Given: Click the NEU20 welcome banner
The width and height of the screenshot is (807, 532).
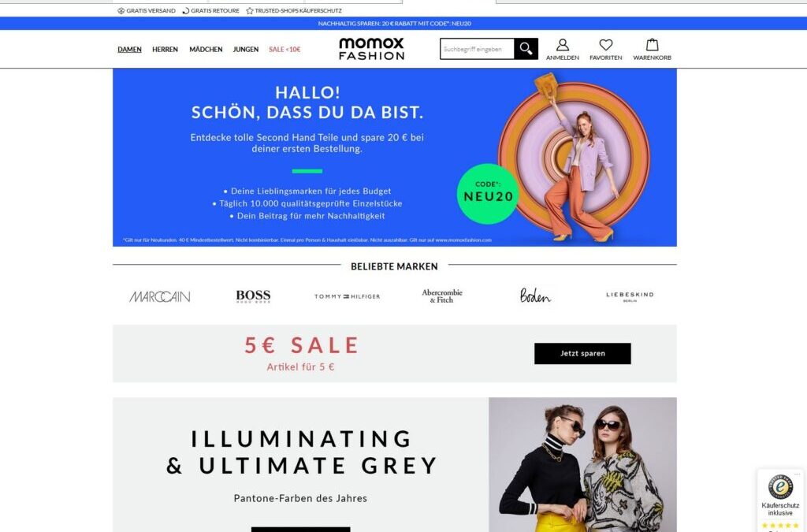Looking at the screenshot, I should pos(395,158).
